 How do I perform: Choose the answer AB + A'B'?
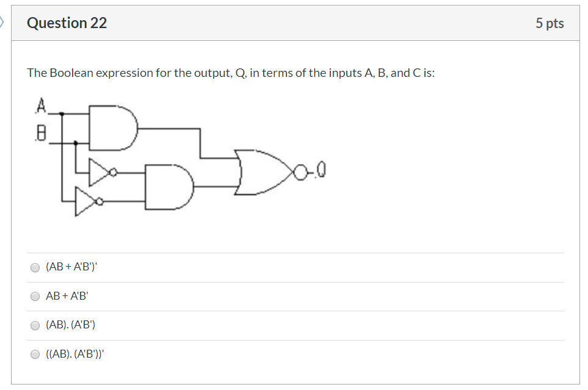click(35, 295)
